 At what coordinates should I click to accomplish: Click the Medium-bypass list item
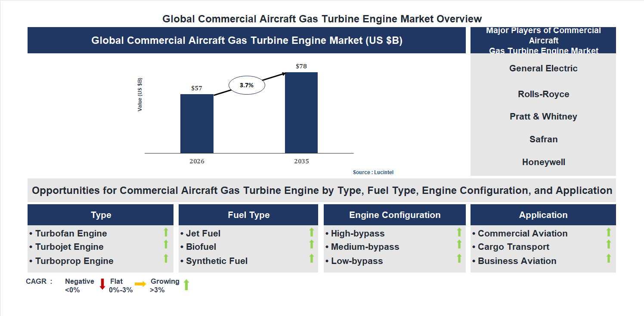coord(362,247)
